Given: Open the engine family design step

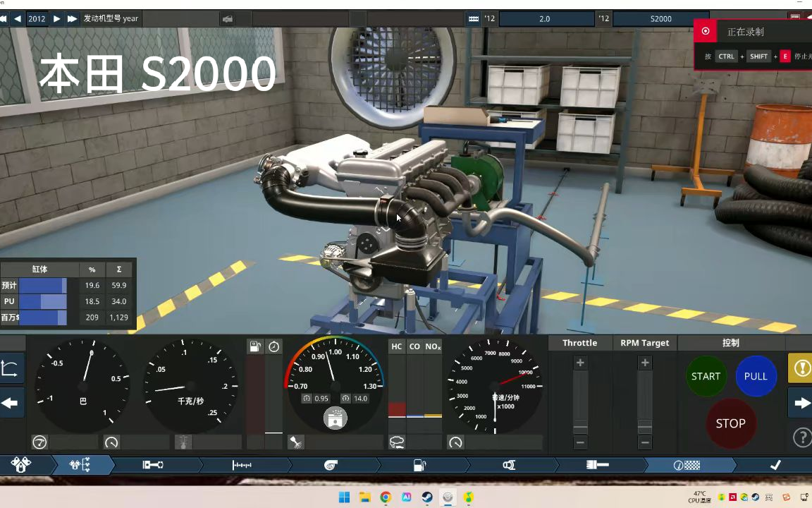Looking at the screenshot, I should 22,465.
